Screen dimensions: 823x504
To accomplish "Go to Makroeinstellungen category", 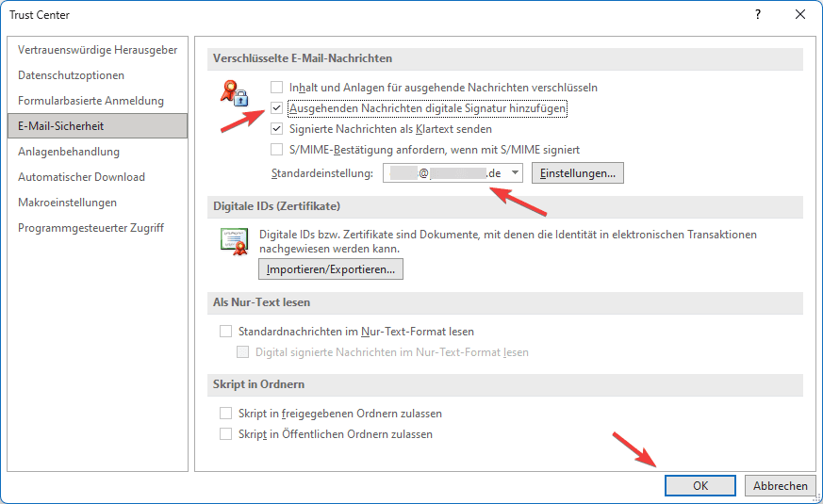I will point(67,203).
